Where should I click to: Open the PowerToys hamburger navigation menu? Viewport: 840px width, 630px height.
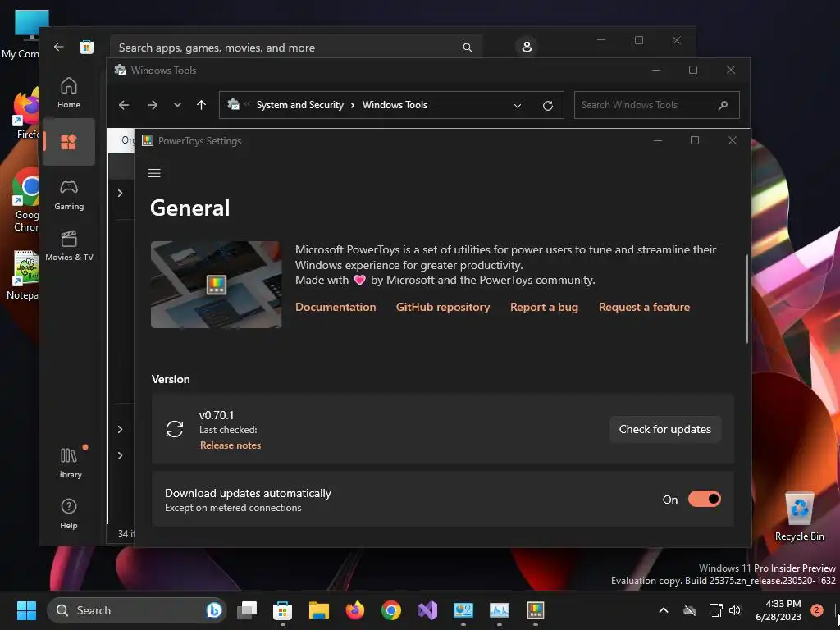pyautogui.click(x=154, y=173)
